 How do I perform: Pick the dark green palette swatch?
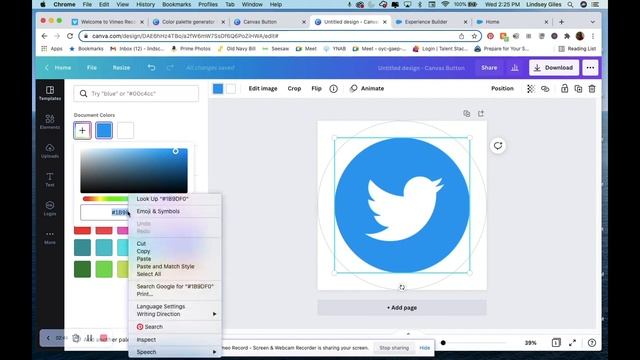pos(82,269)
